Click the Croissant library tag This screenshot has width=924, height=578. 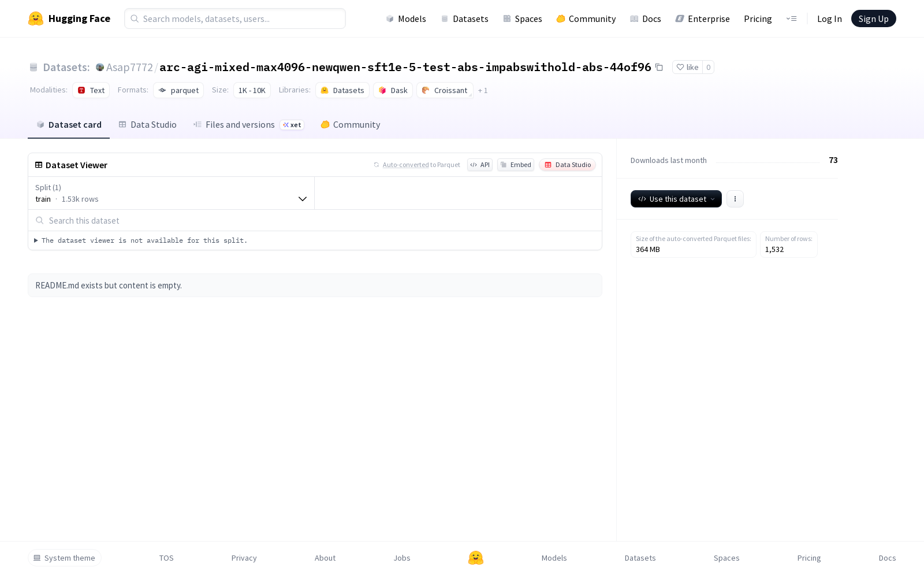point(445,90)
